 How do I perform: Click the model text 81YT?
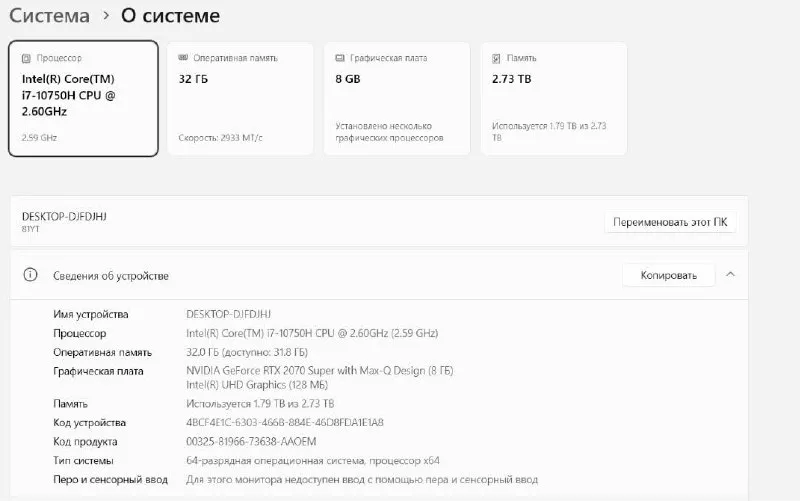31,229
